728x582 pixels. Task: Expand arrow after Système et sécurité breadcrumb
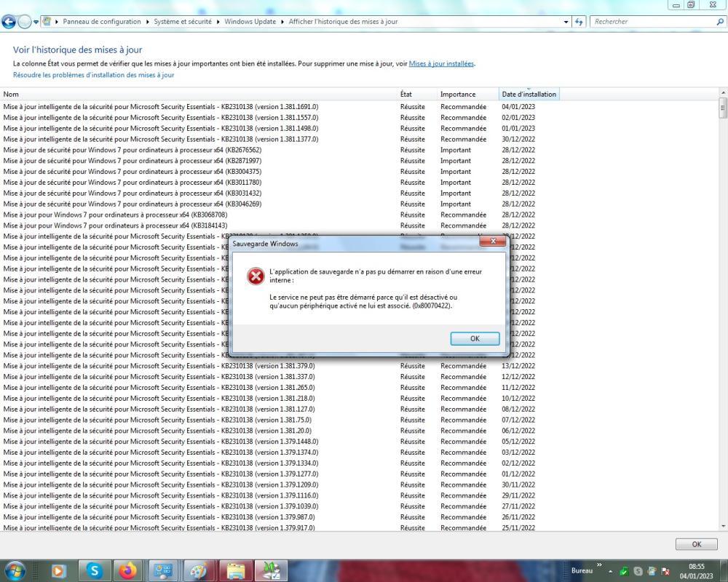[x=218, y=22]
